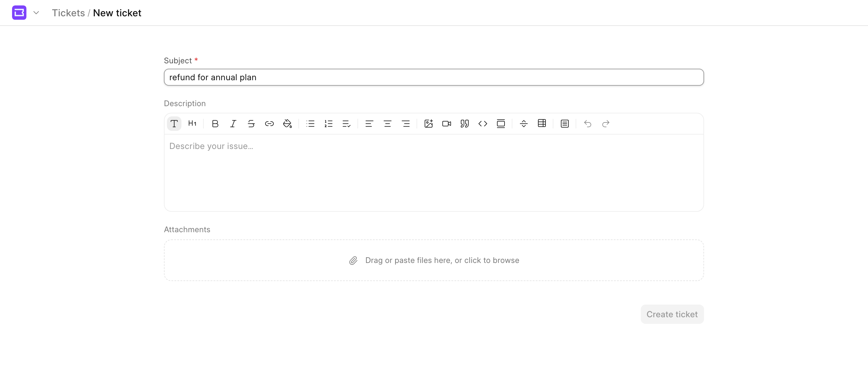Screen dimensions: 868x386
Task: Browse files in the attachments drop zone
Action: point(434,260)
